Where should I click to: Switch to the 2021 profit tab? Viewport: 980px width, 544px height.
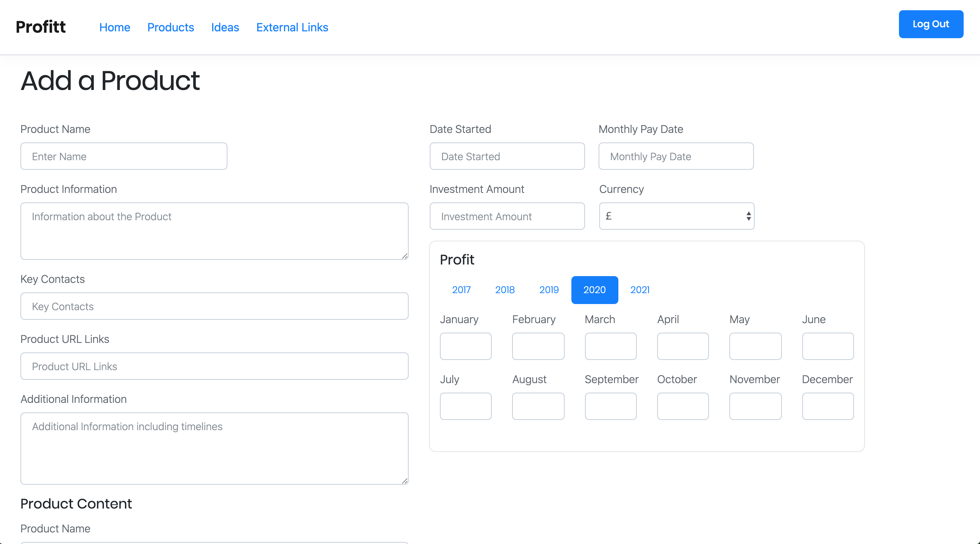pos(639,290)
